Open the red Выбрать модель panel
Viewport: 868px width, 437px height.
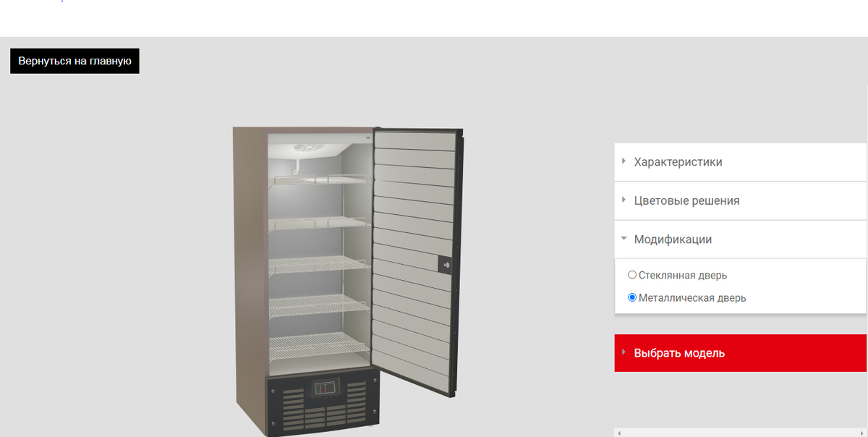pyautogui.click(x=741, y=353)
